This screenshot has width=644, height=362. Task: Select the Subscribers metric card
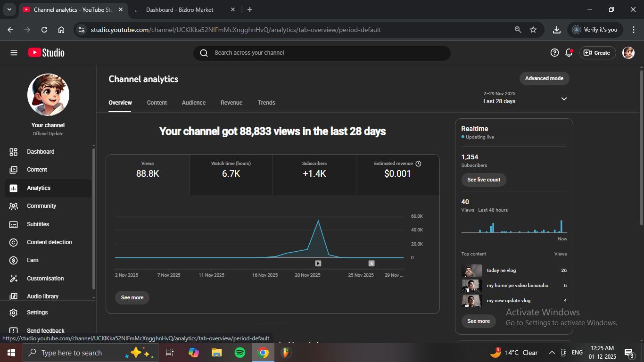(x=314, y=174)
